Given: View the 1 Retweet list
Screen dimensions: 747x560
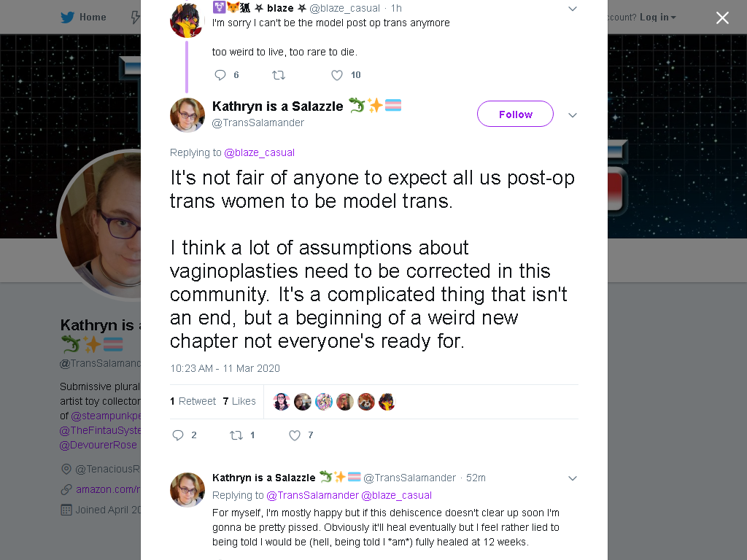Looking at the screenshot, I should click(x=193, y=401).
